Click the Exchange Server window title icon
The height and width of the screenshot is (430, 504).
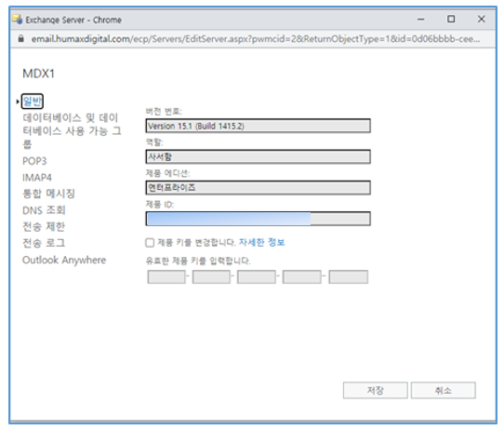coord(18,20)
